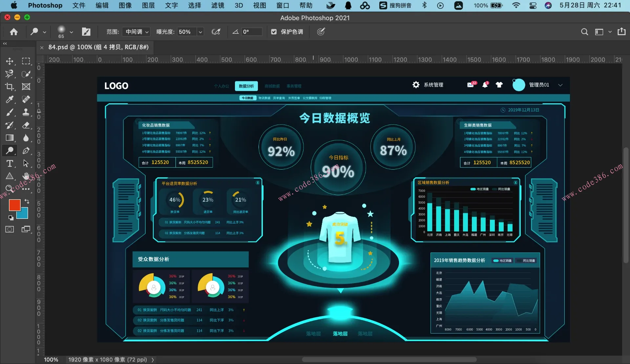Open the brush preset picker arrow
Image resolution: width=630 pixels, height=364 pixels.
(x=71, y=32)
